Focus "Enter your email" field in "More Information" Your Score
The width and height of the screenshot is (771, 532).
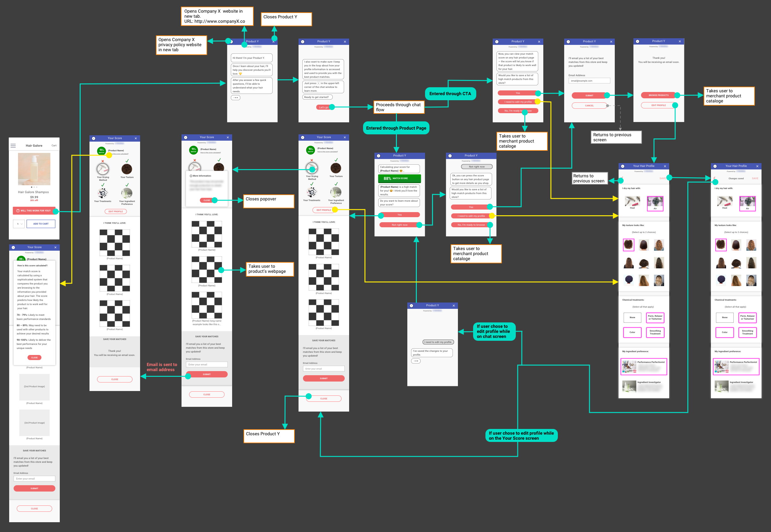[207, 365]
